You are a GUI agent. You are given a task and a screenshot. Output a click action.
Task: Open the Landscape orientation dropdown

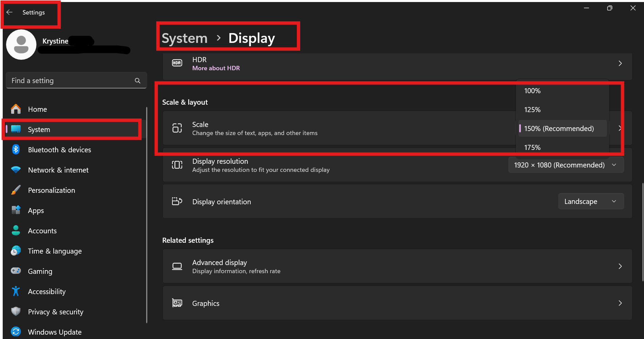590,202
